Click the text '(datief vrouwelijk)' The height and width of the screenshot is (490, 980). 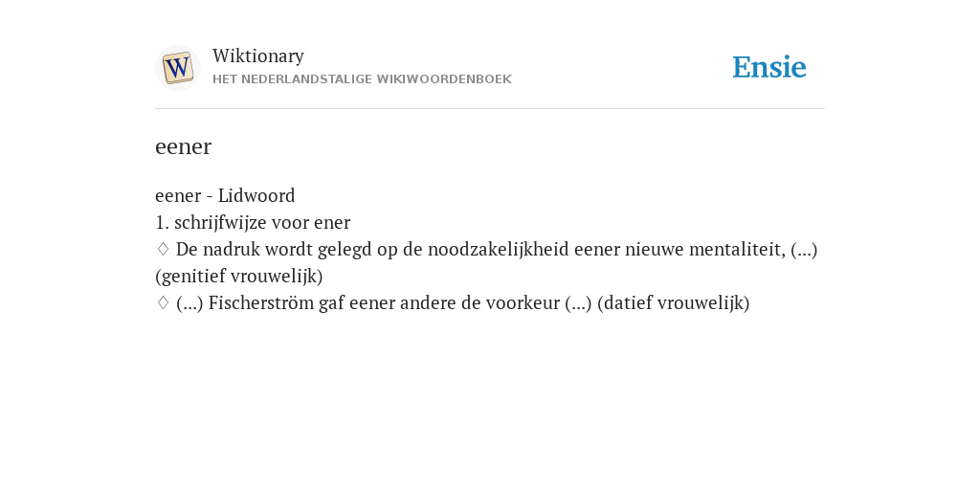coord(673,303)
